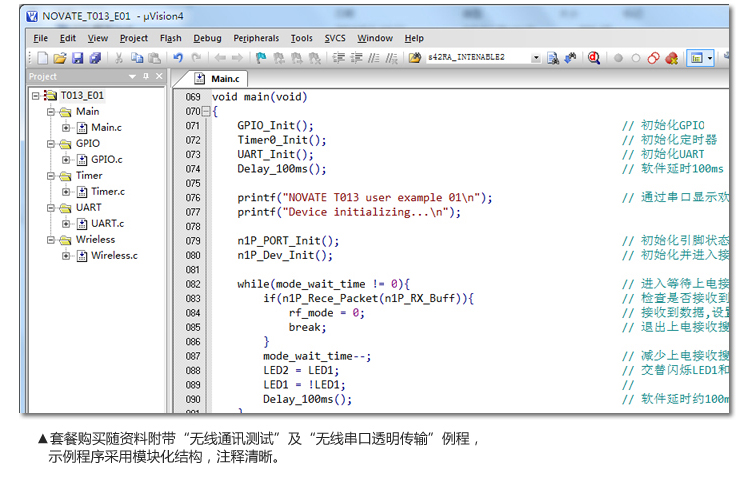This screenshot has height=478, width=750.
Task: Expand the UART.c file node
Action: coord(66,224)
